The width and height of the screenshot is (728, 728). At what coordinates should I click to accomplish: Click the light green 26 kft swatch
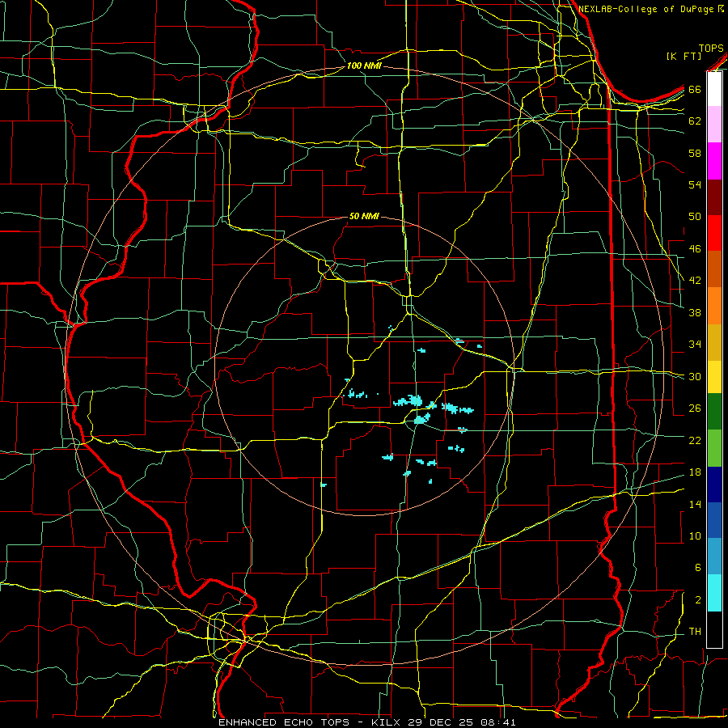714,448
